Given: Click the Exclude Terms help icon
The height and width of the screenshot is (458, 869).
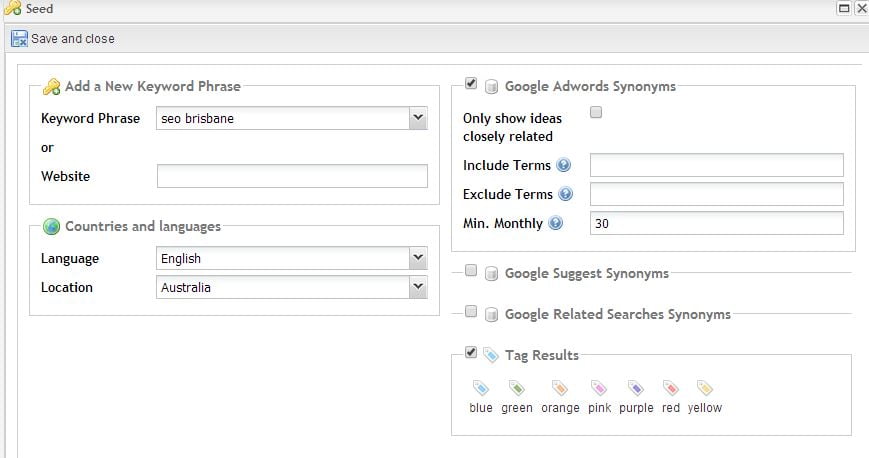Looking at the screenshot, I should (x=565, y=194).
